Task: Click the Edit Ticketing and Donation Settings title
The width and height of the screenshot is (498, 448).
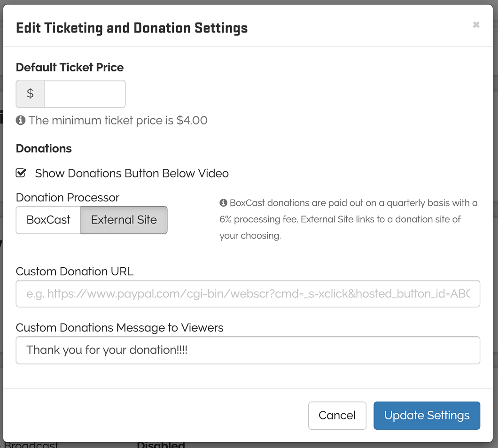Action: pyautogui.click(x=132, y=28)
